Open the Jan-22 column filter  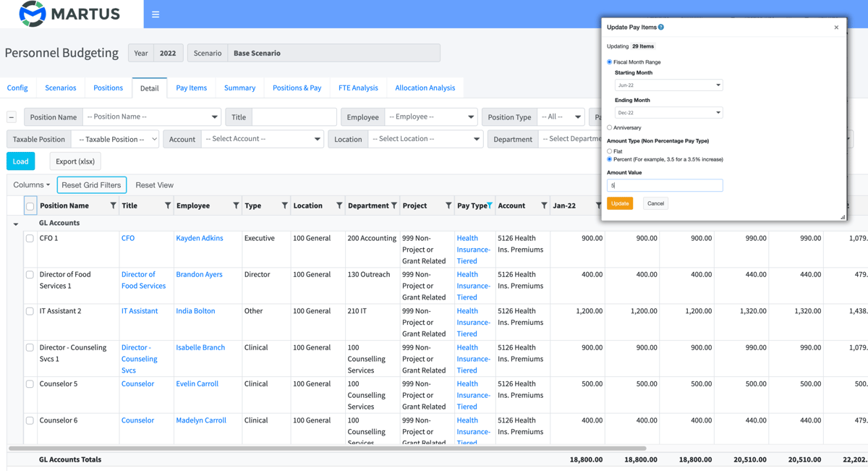point(597,205)
